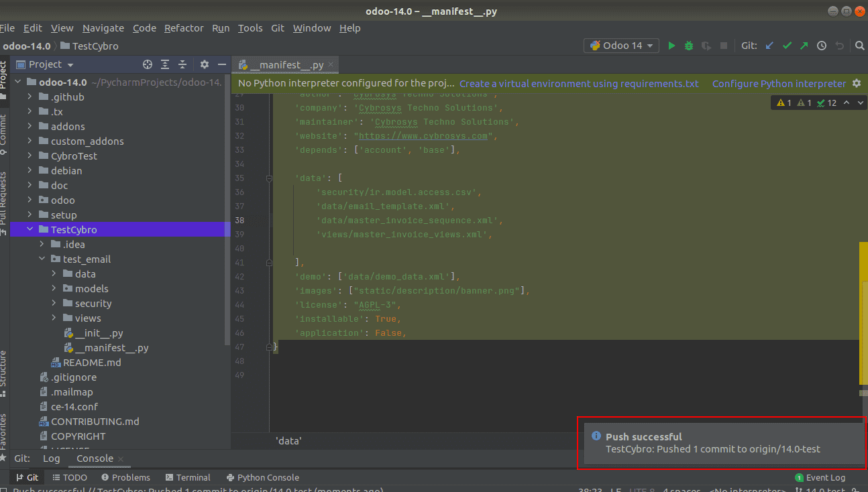Click the green Run button
The height and width of the screenshot is (492, 868).
(671, 46)
